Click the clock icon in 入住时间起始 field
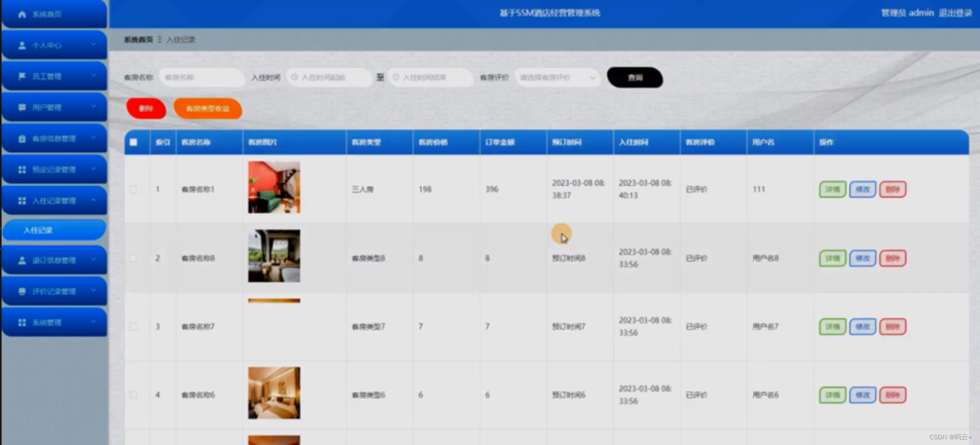The image size is (980, 445). point(295,77)
